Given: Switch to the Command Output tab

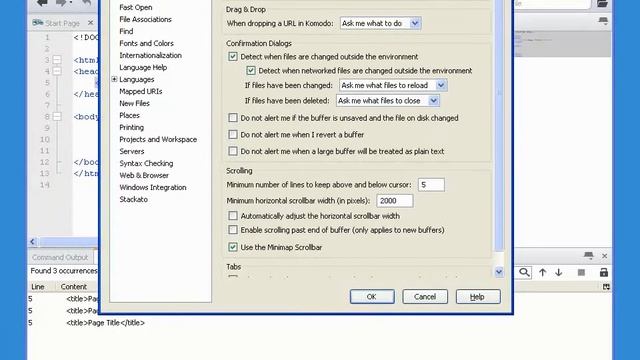Looking at the screenshot, I should [x=60, y=257].
